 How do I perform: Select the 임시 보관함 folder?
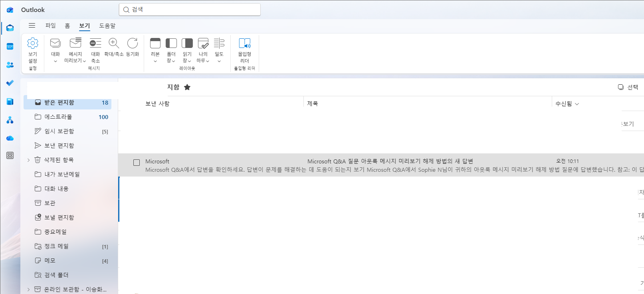[x=67, y=131]
